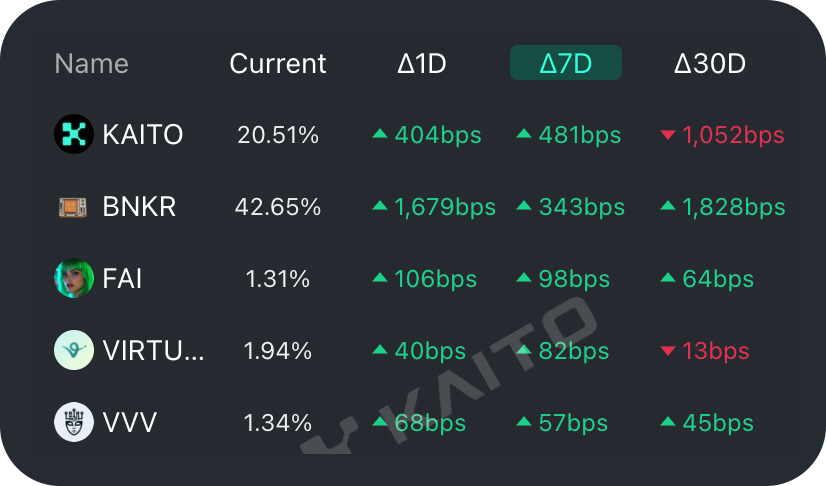The image size is (826, 486).
Task: Open the truncated VIRTU... name link
Action: coord(153,351)
